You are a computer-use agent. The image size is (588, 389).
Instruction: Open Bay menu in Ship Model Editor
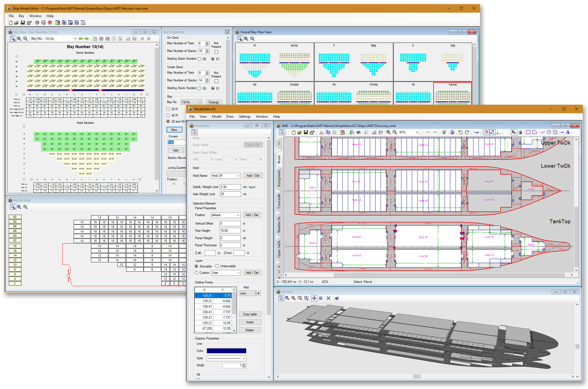(x=21, y=16)
